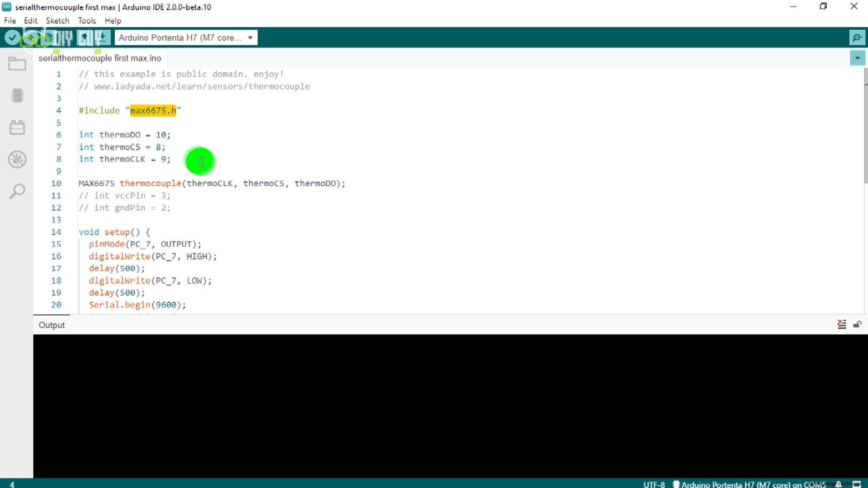Image resolution: width=868 pixels, height=488 pixels.
Task: Open the Library Manager sidebar icon
Action: (17, 127)
